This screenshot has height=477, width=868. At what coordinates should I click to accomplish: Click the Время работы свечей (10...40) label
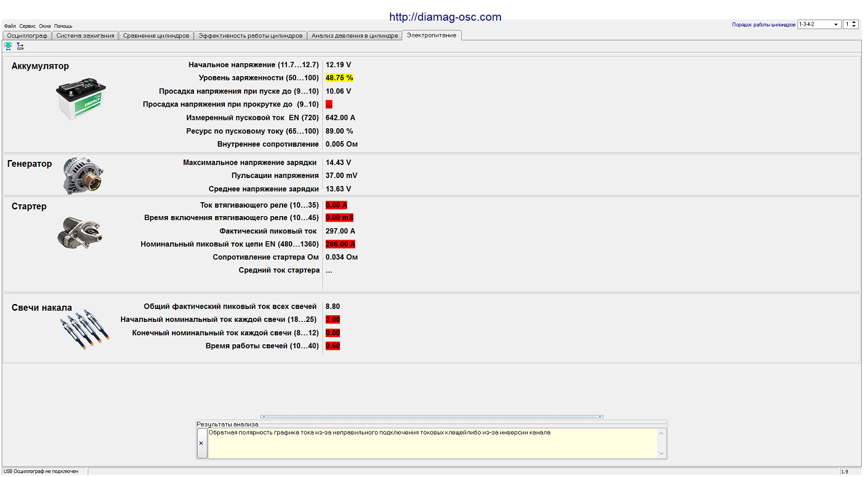[x=262, y=346]
